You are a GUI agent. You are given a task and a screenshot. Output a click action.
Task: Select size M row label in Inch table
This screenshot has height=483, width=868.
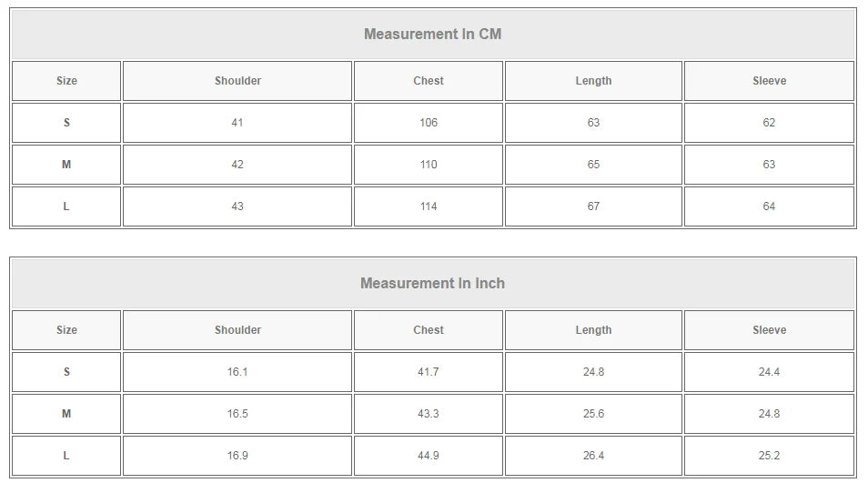pyautogui.click(x=66, y=414)
